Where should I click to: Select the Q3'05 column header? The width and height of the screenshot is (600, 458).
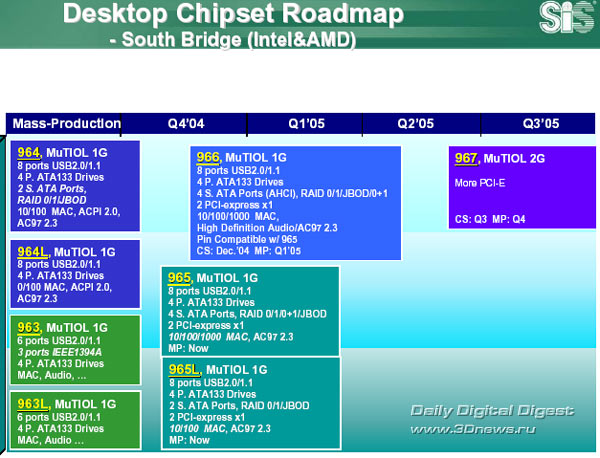tap(540, 124)
